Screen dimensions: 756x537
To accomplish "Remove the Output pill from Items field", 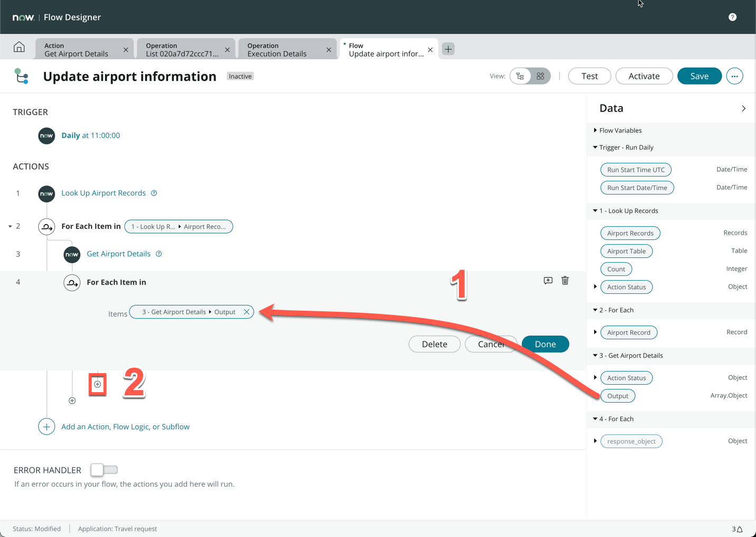I will click(x=246, y=312).
